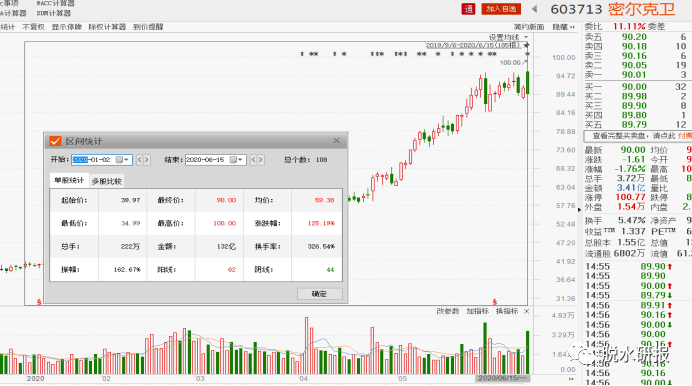Select the 卖一 90.01 order row
Viewport: 692px width, 386px height.
pyautogui.click(x=636, y=75)
